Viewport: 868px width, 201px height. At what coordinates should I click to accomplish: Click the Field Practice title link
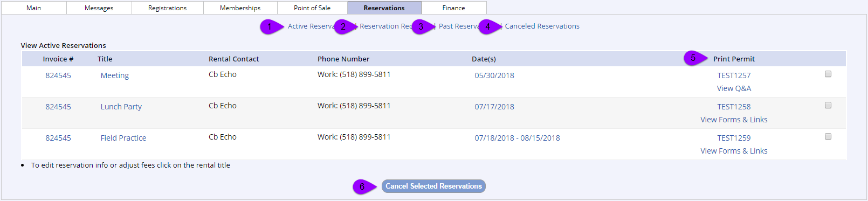123,138
